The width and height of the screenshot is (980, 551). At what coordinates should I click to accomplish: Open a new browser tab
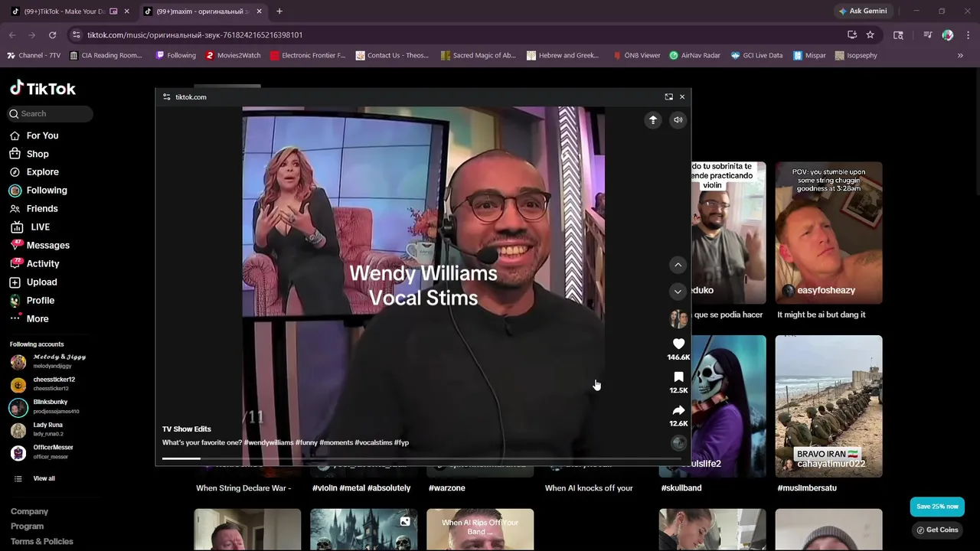(x=279, y=11)
